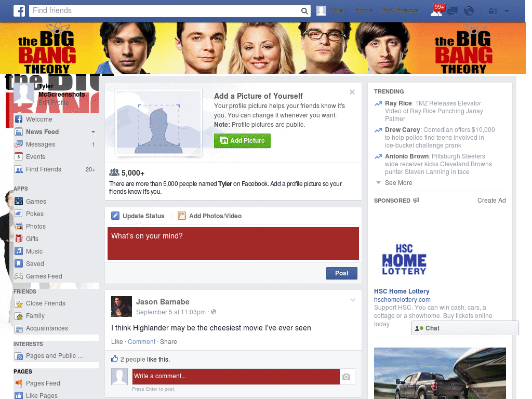Click the search magnifier icon
The width and height of the screenshot is (532, 399).
pyautogui.click(x=304, y=11)
